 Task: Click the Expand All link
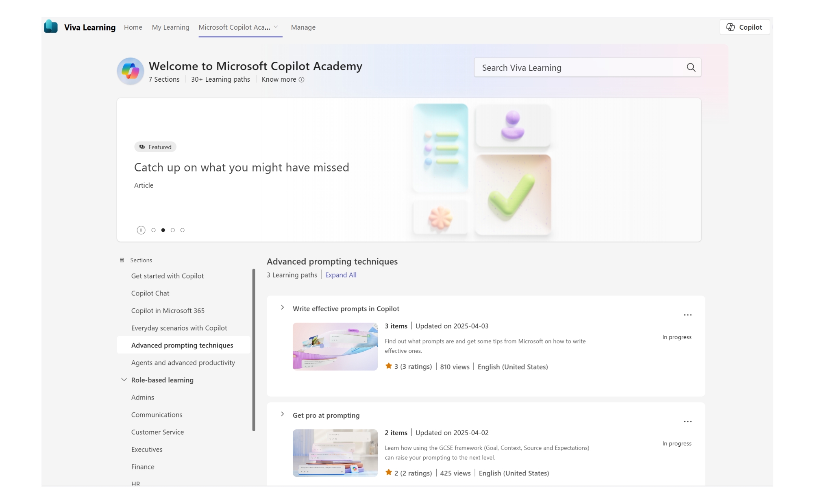[x=341, y=275]
